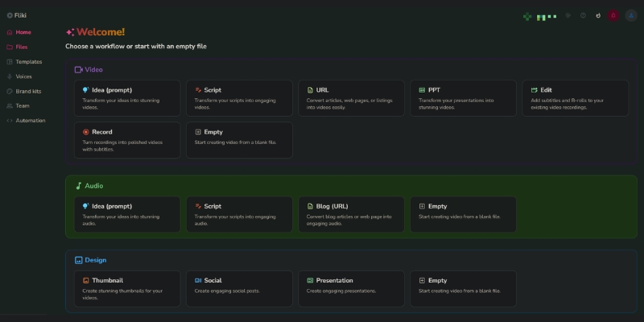Image resolution: width=644 pixels, height=322 pixels.
Task: Select the Thumbnail design workflow icon
Action: [85, 280]
